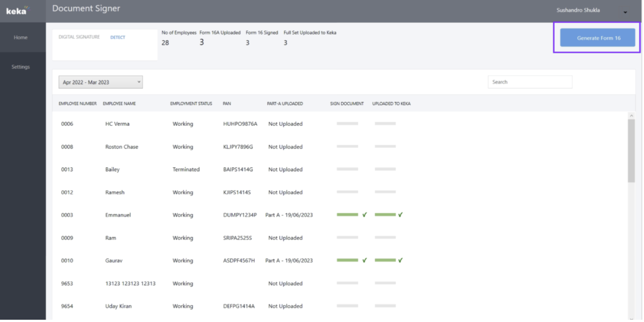Click HC Verma's sign document status bar

[x=347, y=124]
